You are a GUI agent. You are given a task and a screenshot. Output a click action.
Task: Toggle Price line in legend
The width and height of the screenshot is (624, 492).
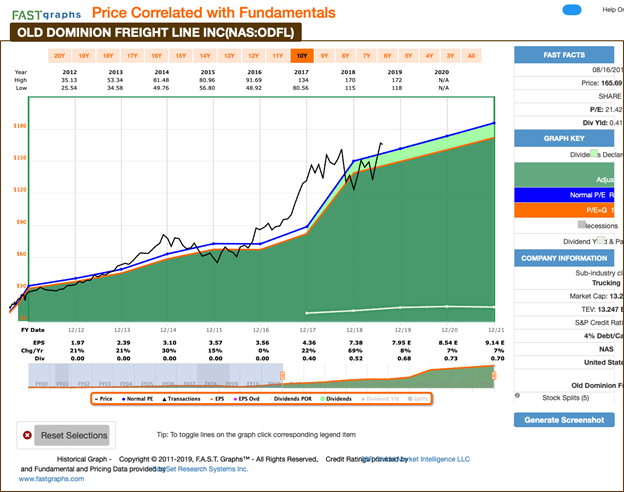pos(104,398)
